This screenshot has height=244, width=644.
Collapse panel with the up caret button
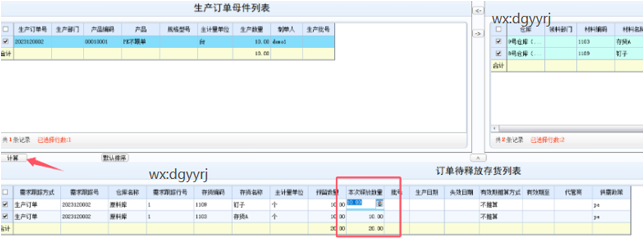click(478, 158)
